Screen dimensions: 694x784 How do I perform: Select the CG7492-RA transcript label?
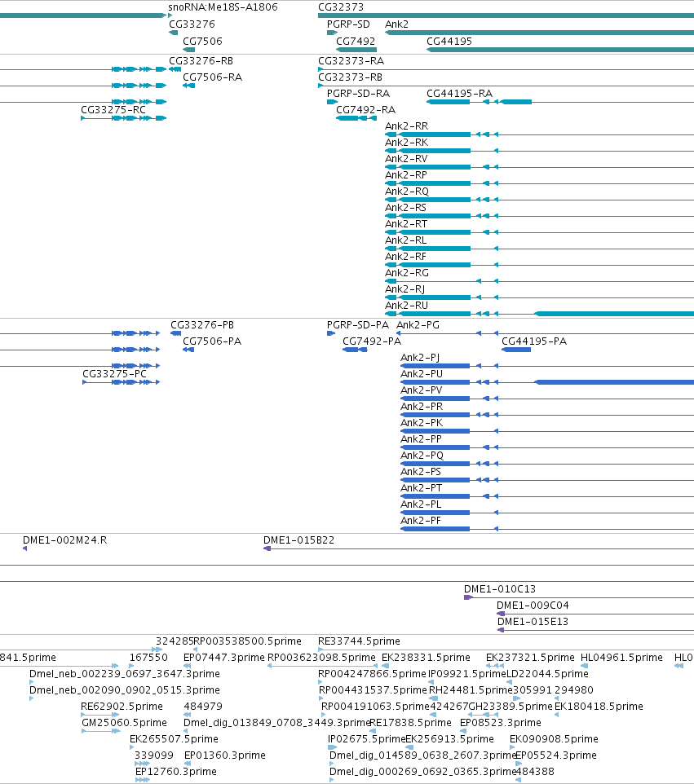(x=366, y=110)
